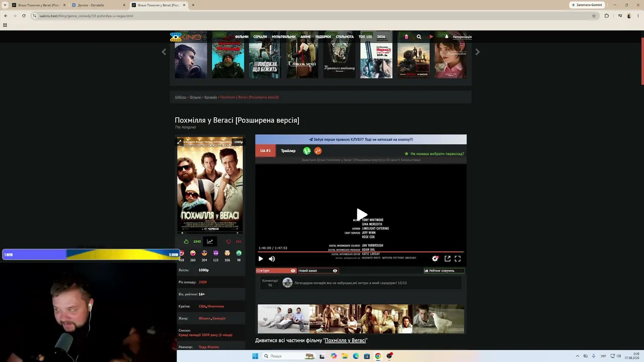Click the orange soundtrack music icon
Screen dimensions: 644x362
tap(318, 151)
